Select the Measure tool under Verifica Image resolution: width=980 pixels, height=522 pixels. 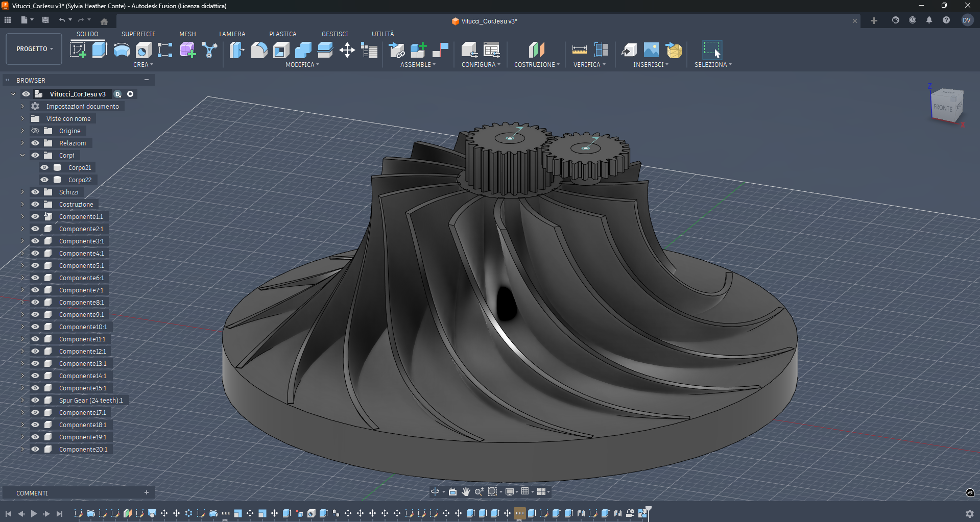tap(579, 49)
